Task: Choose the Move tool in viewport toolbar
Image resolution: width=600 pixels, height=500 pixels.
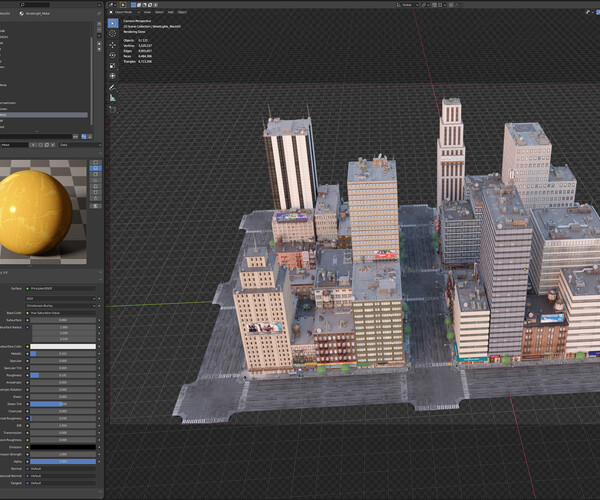Action: 112,45
